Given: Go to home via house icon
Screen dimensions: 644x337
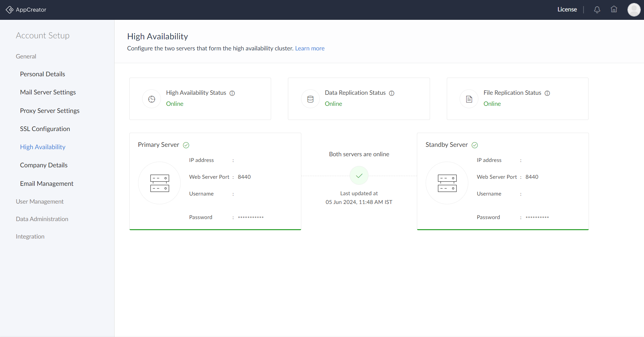Looking at the screenshot, I should pos(614,9).
